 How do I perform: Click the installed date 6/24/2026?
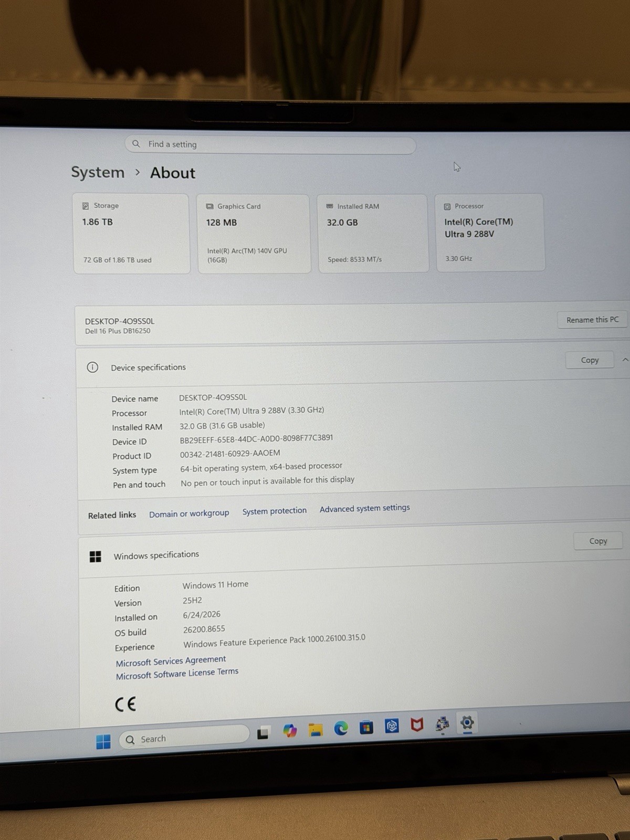click(202, 614)
